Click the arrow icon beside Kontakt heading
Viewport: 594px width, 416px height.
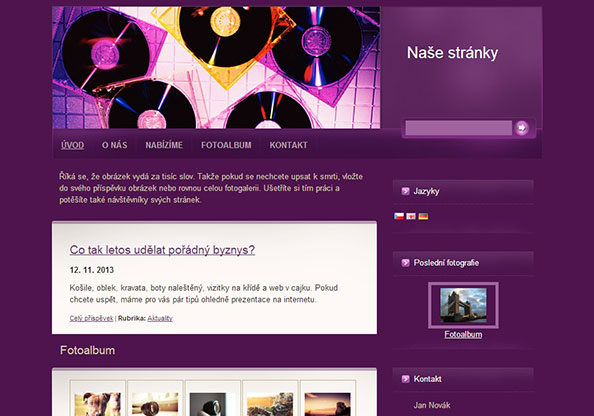pos(405,379)
